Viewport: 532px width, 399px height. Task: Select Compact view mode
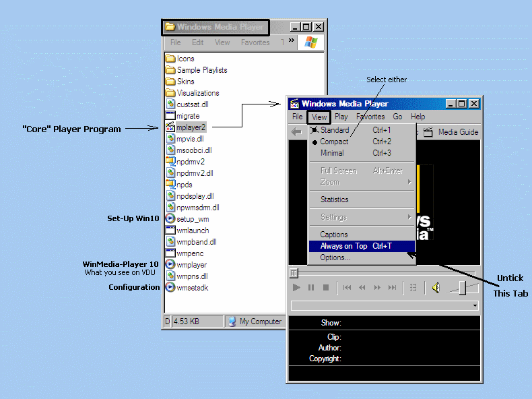(x=362, y=142)
